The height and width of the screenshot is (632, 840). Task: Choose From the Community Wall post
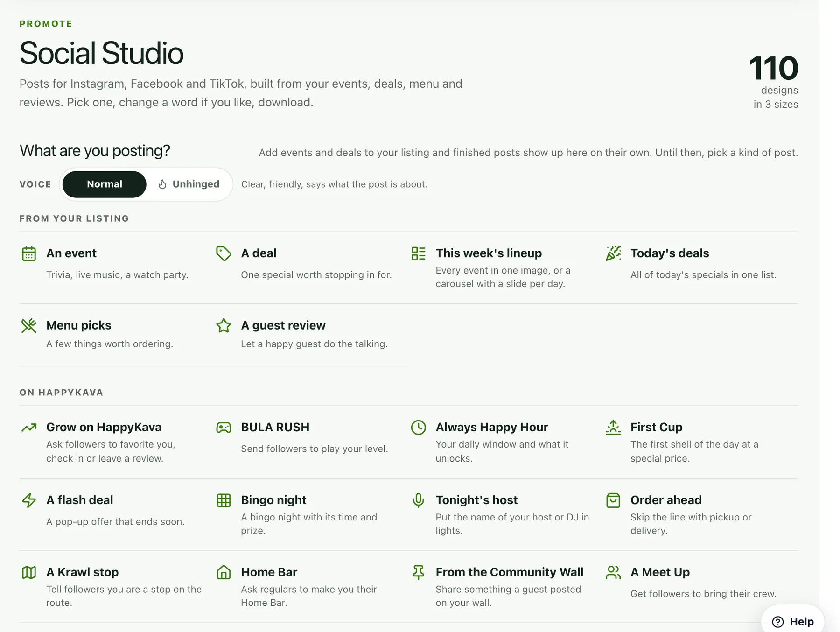pyautogui.click(x=506, y=586)
